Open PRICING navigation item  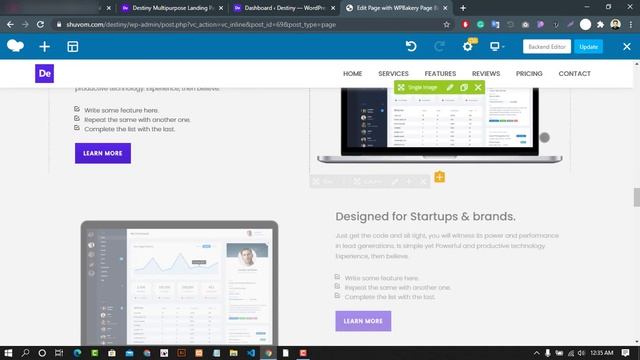coord(529,73)
